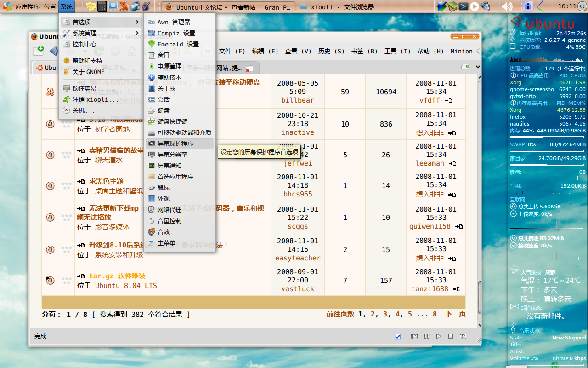The height and width of the screenshot is (368, 588).
Task: Open the 求黑色主题 thread link
Action: (x=106, y=181)
